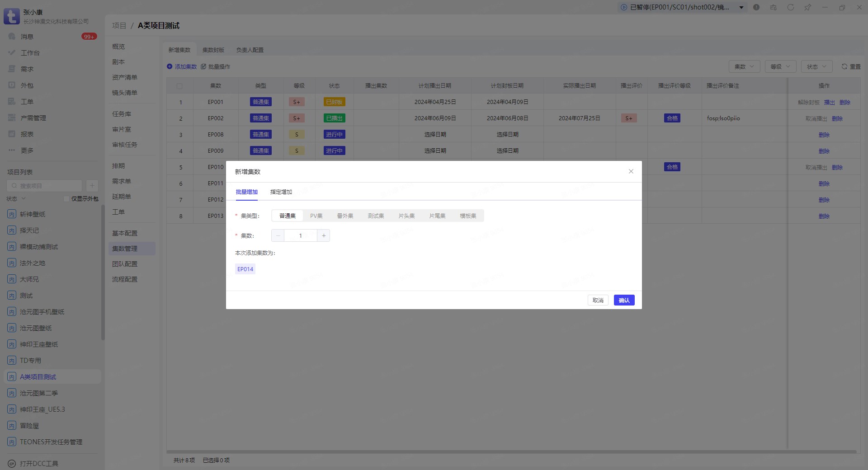This screenshot has width=868, height=470.
Task: Open 报表 reports icon in sidebar
Action: [12, 134]
